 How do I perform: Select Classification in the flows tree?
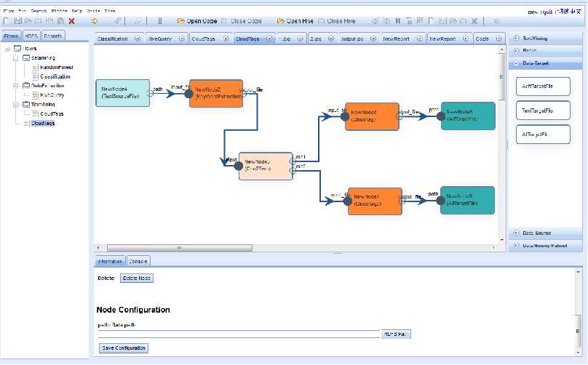point(55,76)
